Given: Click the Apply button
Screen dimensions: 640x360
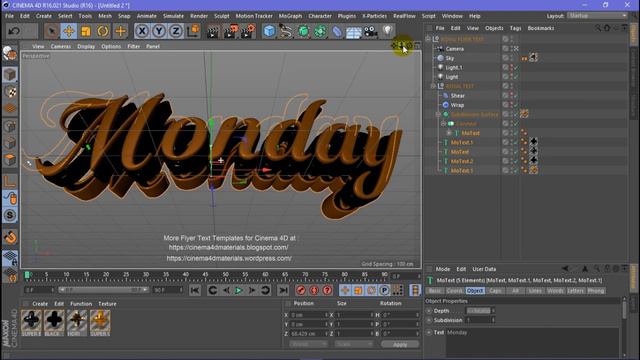Looking at the screenshot, I should pyautogui.click(x=400, y=344).
